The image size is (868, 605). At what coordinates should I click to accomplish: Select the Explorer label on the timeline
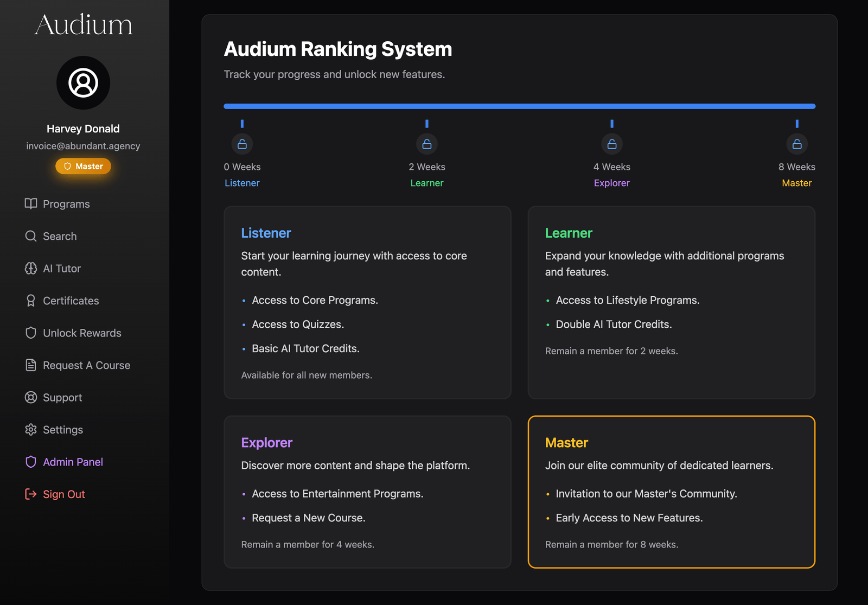[x=611, y=183]
